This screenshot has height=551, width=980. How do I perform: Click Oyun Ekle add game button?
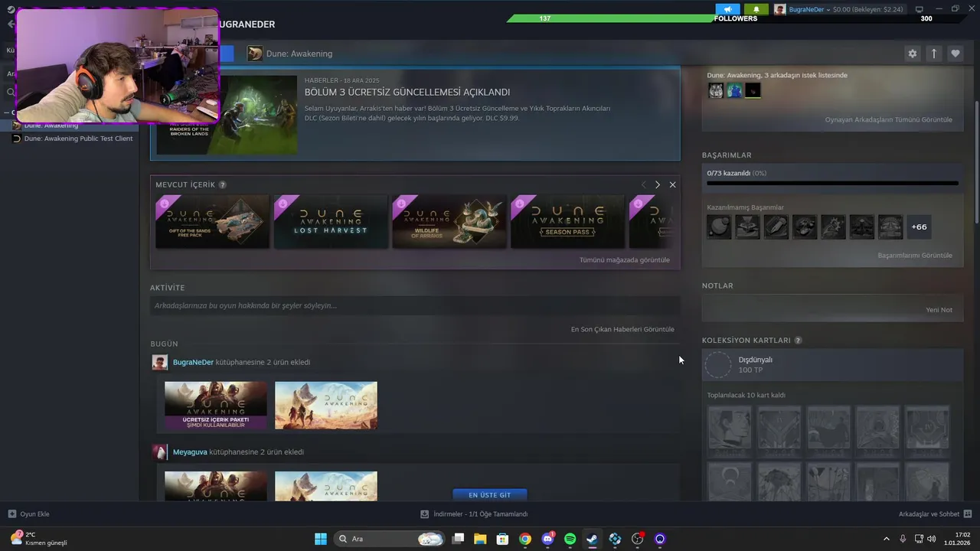click(29, 514)
